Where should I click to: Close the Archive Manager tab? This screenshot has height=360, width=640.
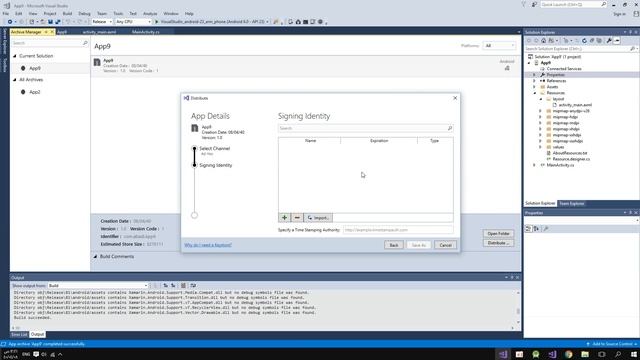[x=52, y=32]
